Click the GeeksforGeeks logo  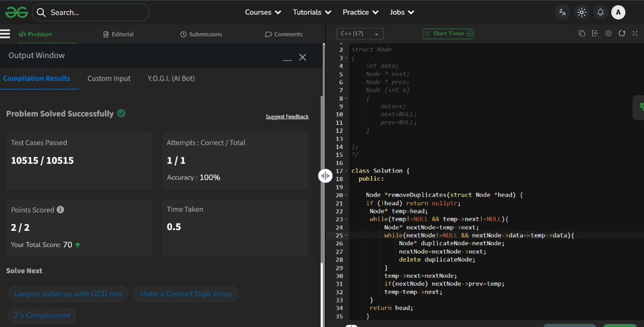[17, 12]
